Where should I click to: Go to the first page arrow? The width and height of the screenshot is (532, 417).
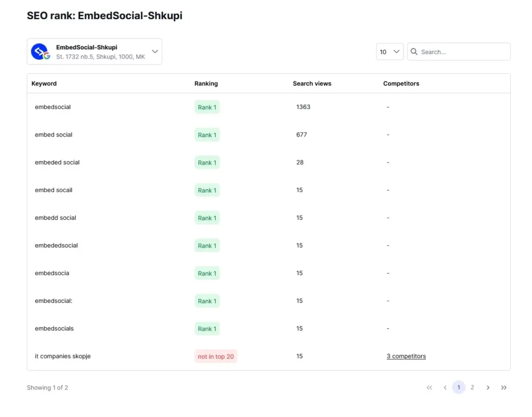point(429,387)
